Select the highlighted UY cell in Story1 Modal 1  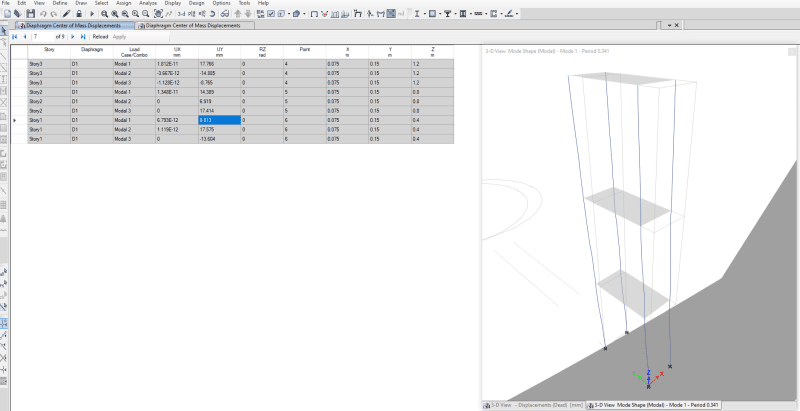tap(219, 120)
